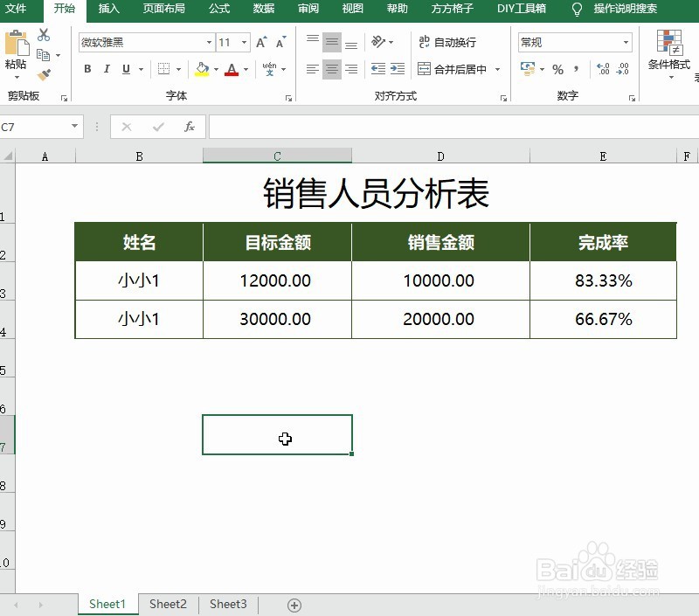Open the DIY工具箱 ribbon tab

521,10
